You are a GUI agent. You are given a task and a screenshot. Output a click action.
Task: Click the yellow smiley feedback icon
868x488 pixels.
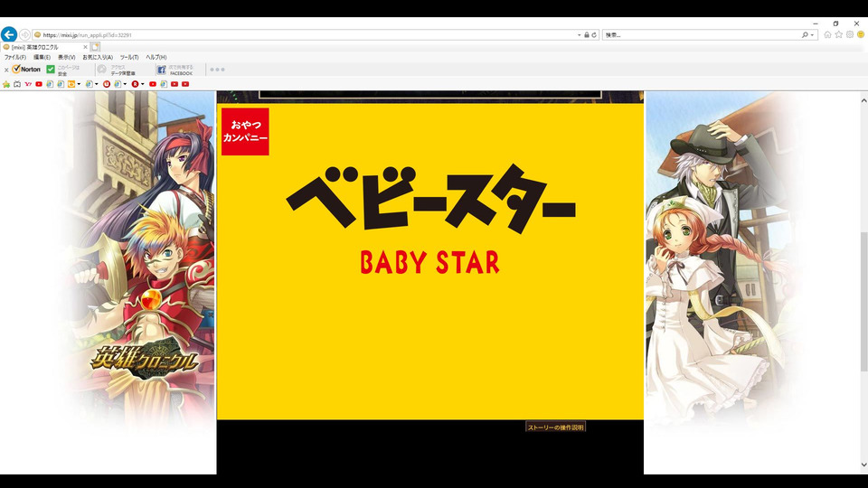[x=861, y=34]
